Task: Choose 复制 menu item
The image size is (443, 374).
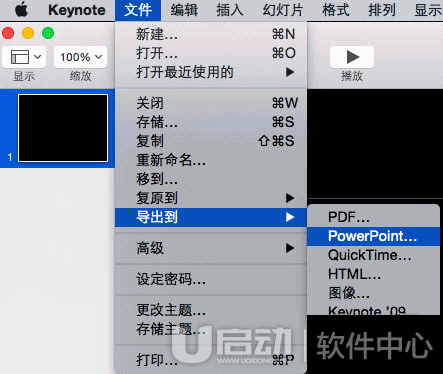Action: click(211, 141)
